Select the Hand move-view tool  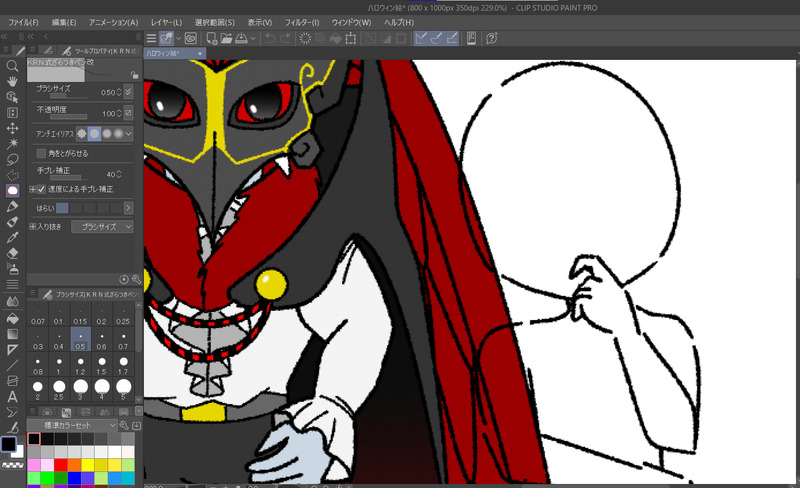point(12,81)
